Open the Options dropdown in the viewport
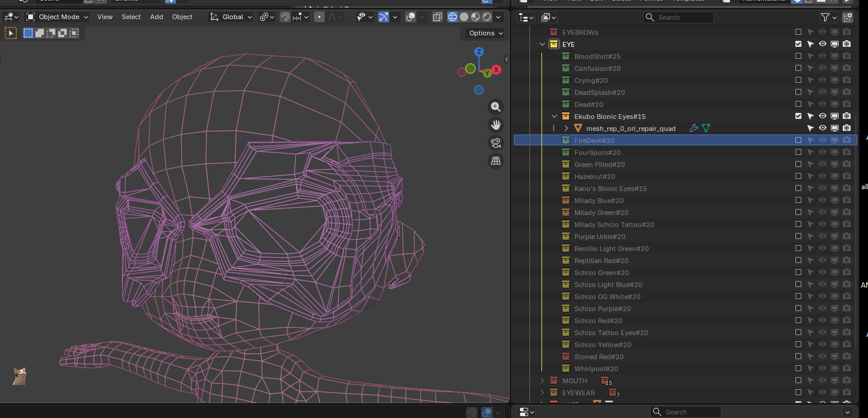 [485, 33]
